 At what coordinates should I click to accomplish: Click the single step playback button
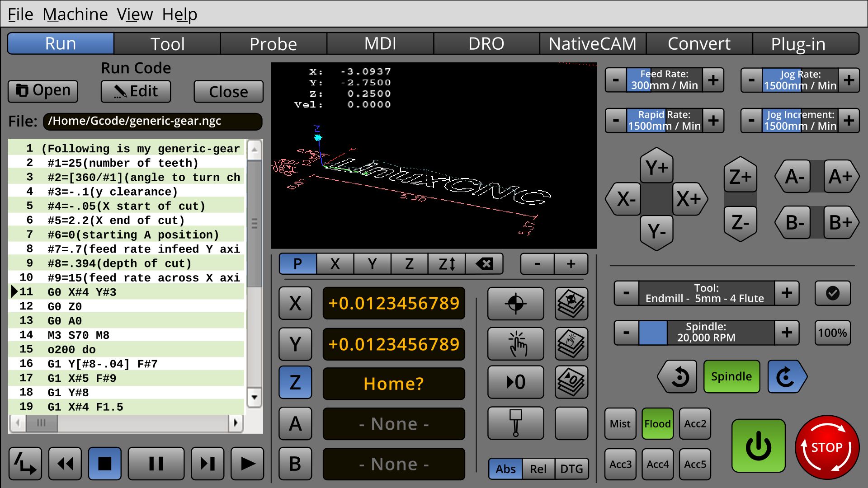coord(208,464)
